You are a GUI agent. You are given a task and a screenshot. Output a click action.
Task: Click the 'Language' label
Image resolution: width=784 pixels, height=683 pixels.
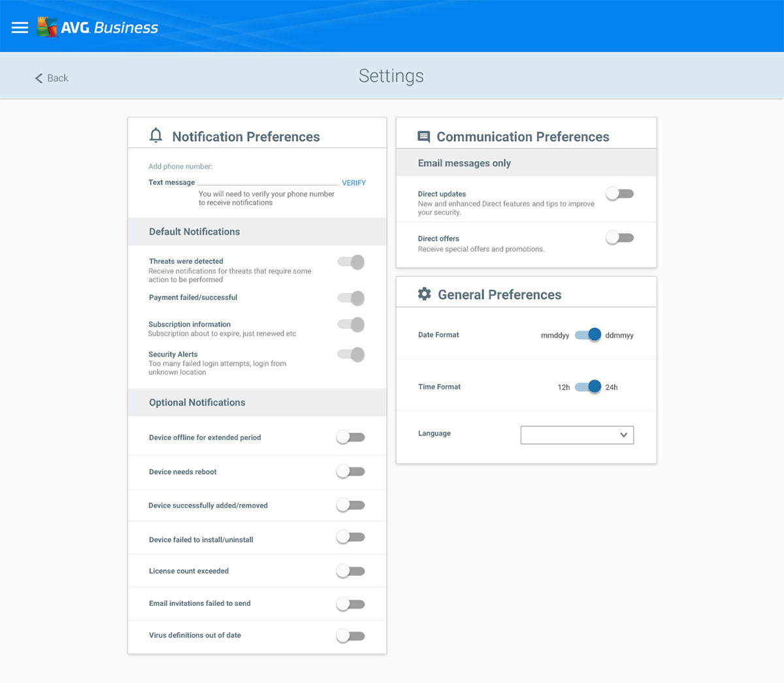[434, 434]
